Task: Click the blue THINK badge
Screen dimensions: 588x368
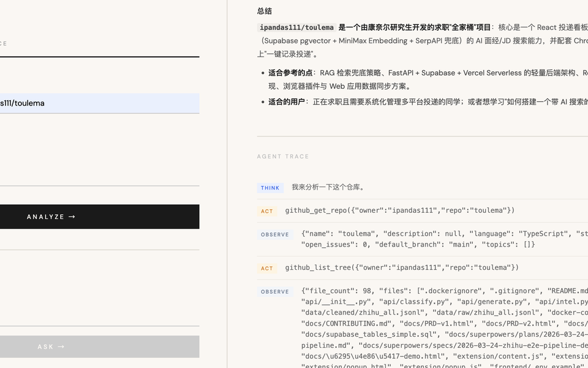Action: (x=270, y=188)
